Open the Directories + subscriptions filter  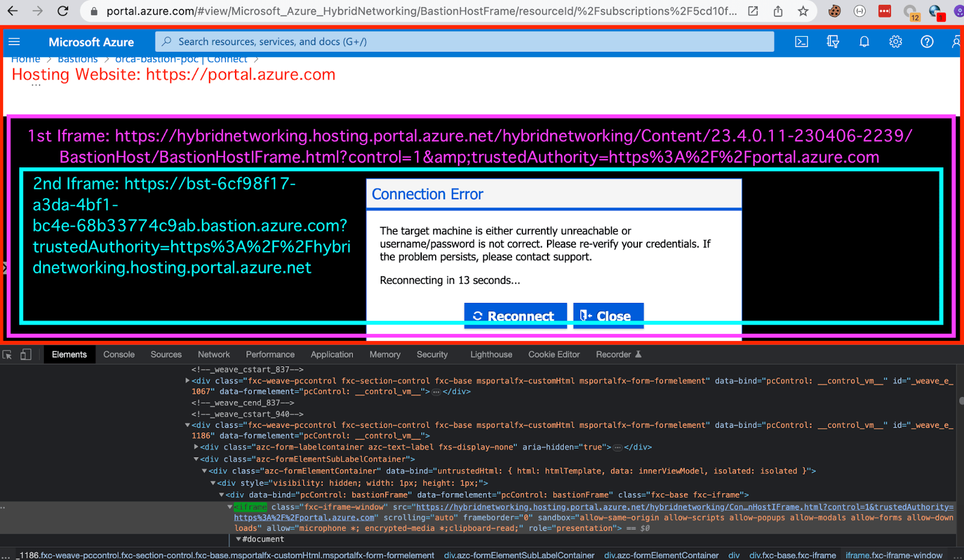pos(833,42)
